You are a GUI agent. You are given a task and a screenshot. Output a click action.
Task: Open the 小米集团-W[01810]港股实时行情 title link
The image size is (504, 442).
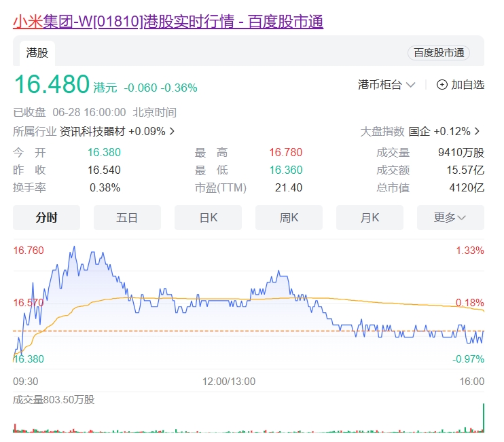coord(168,22)
